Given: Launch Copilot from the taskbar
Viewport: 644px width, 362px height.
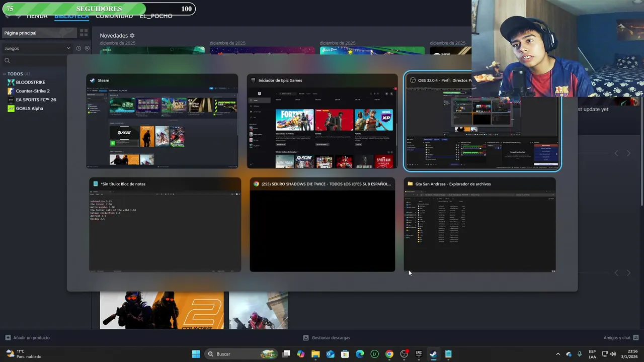Looking at the screenshot, I should (301, 354).
